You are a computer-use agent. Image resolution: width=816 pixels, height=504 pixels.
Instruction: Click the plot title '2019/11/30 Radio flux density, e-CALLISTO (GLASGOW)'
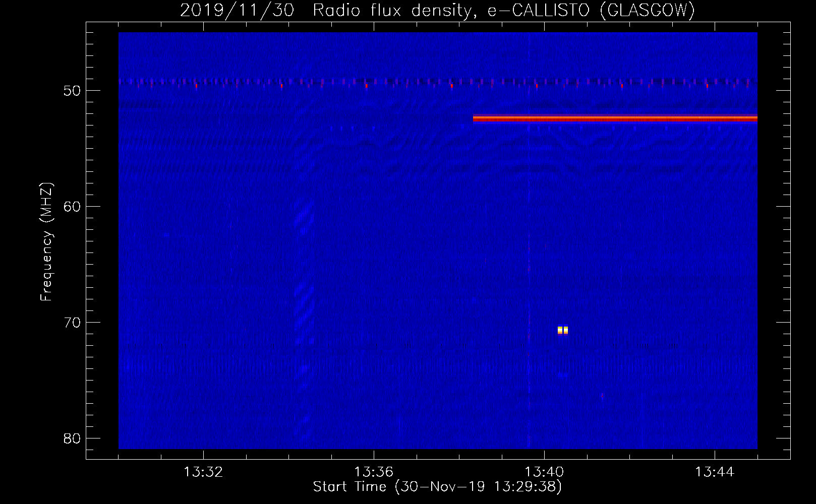pyautogui.click(x=437, y=11)
